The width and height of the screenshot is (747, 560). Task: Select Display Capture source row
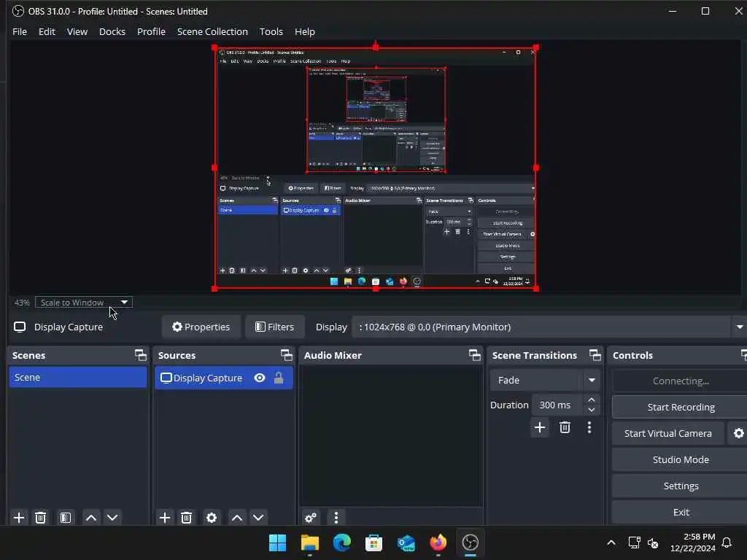click(224, 378)
